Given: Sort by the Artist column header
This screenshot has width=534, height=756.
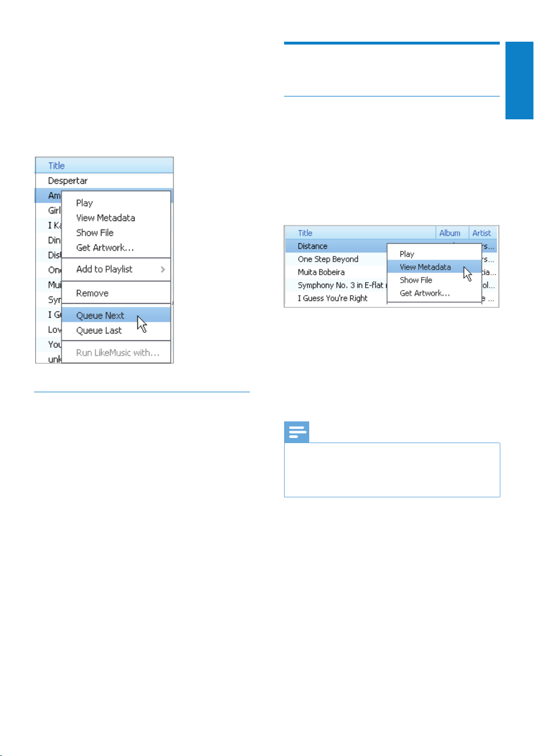Looking at the screenshot, I should coord(483,233).
